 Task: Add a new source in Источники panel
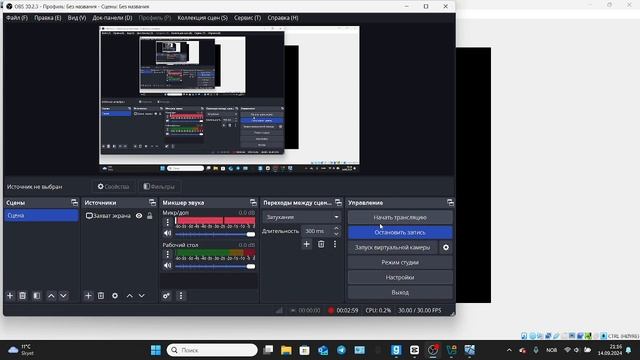pos(88,296)
